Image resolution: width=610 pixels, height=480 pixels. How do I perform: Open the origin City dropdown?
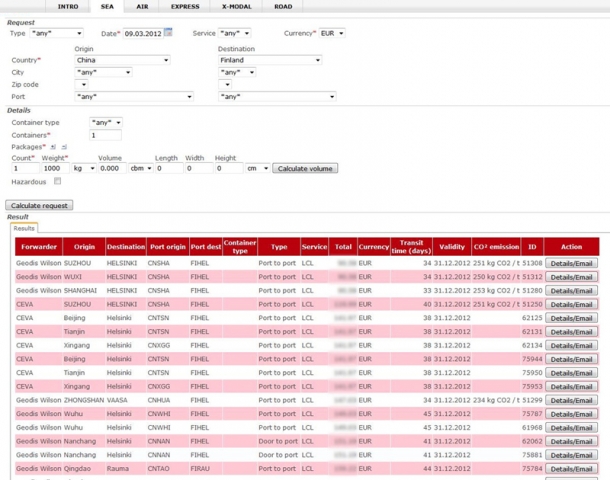(103, 72)
